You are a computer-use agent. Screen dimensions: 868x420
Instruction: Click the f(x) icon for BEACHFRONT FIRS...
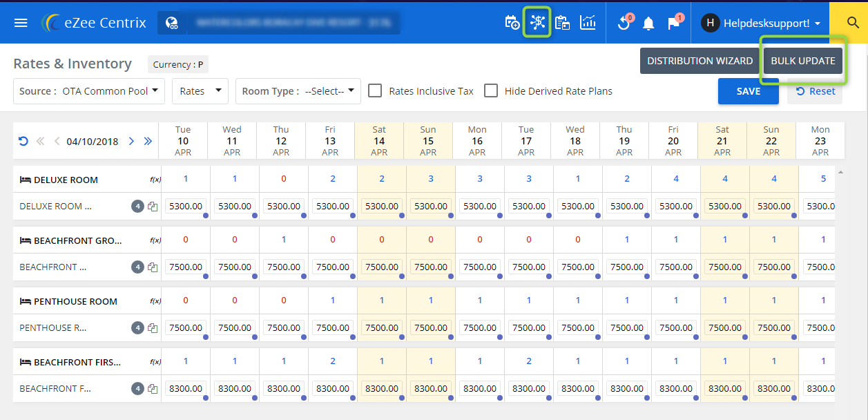pos(155,362)
